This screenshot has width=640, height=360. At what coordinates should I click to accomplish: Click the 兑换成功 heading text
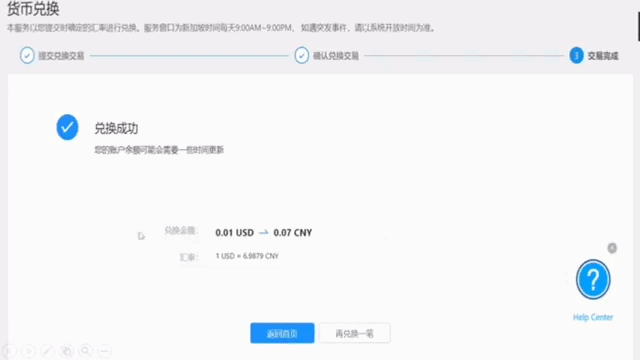pyautogui.click(x=116, y=129)
